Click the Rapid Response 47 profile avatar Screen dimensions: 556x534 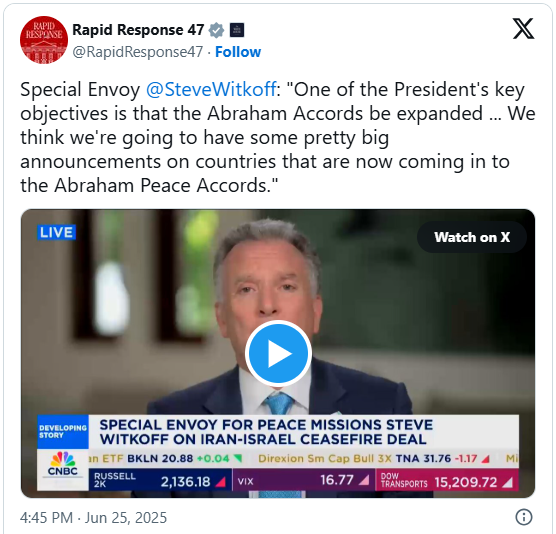coord(44,40)
